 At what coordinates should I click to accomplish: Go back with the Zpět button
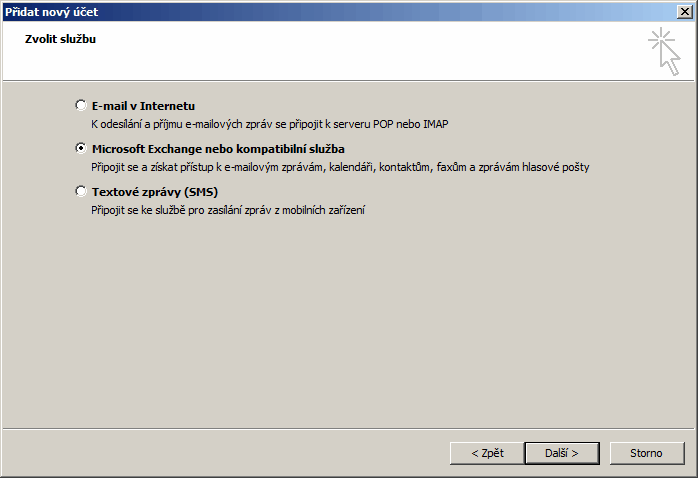[x=487, y=453]
